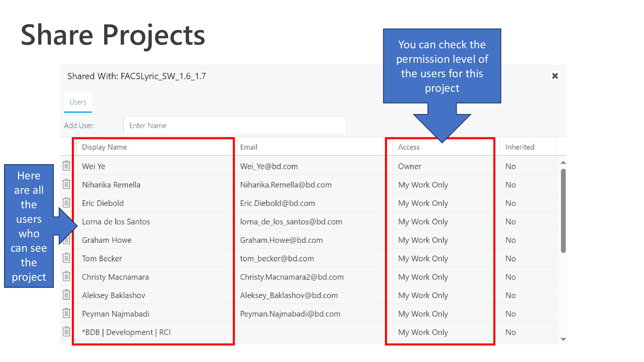This screenshot has width=644, height=362.
Task: Click Shared With: FACSLyric_SW_1.6_1.7 title
Action: (136, 76)
